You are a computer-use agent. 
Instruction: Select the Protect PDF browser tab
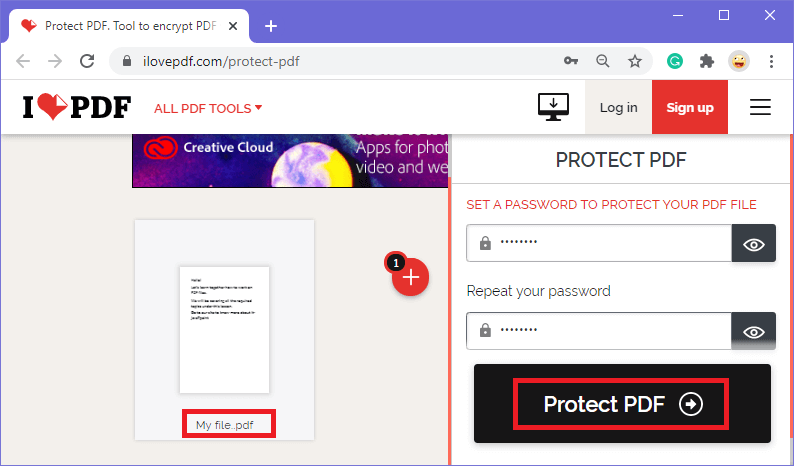tap(129, 26)
